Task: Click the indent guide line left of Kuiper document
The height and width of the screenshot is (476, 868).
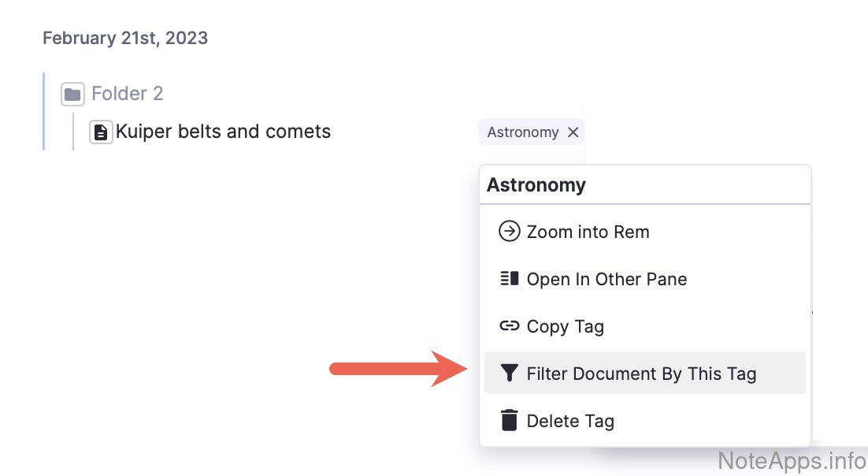Action: coord(73,132)
